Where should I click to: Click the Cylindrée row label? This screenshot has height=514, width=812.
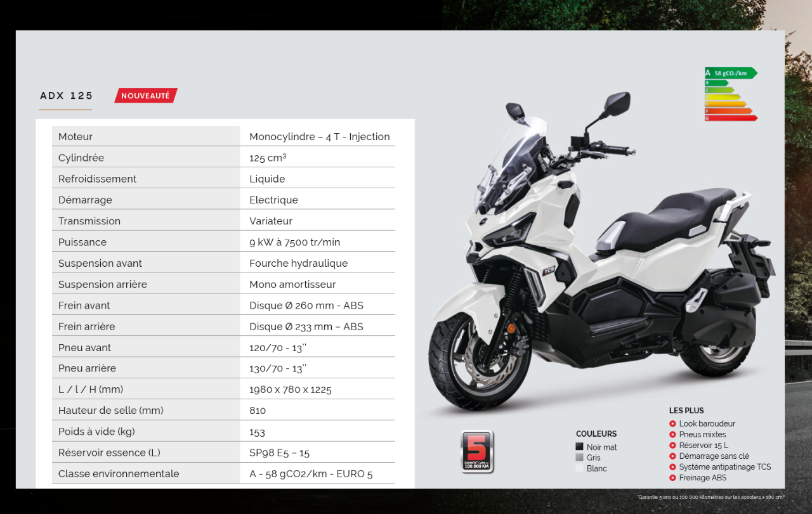point(81,158)
